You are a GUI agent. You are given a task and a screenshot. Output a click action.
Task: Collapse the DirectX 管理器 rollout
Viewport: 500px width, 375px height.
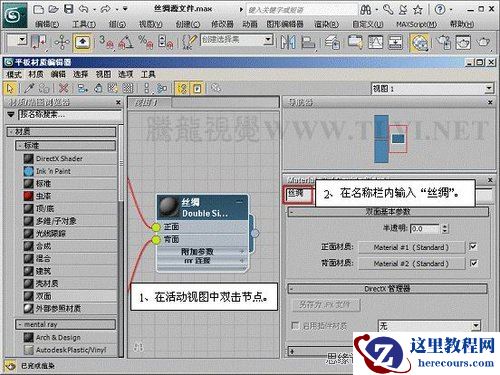pos(388,289)
